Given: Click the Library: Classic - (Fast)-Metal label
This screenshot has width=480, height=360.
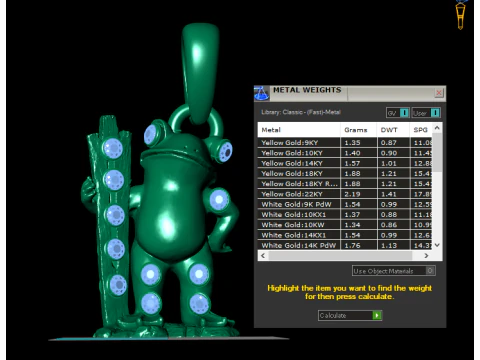Looking at the screenshot, I should (301, 112).
